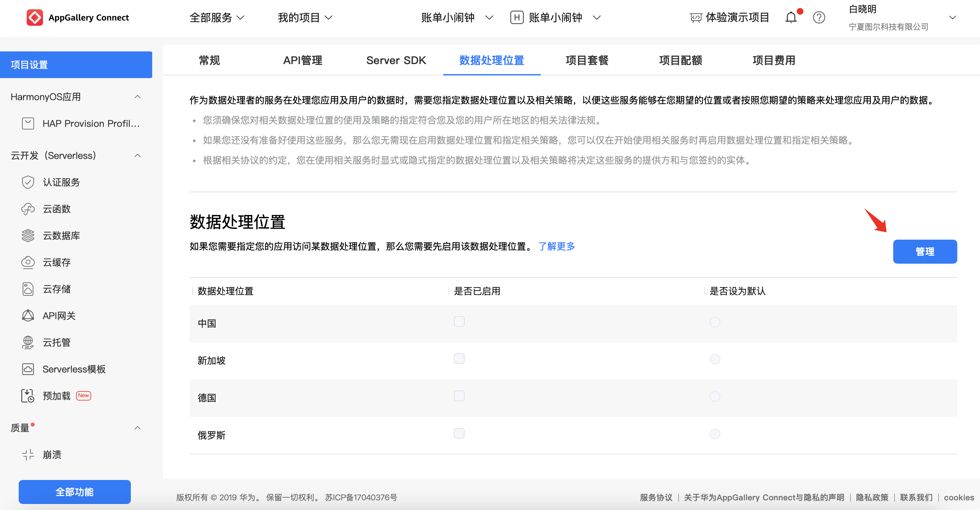Set 俄罗斯 as default location radio
This screenshot has height=510, width=980.
coord(715,434)
